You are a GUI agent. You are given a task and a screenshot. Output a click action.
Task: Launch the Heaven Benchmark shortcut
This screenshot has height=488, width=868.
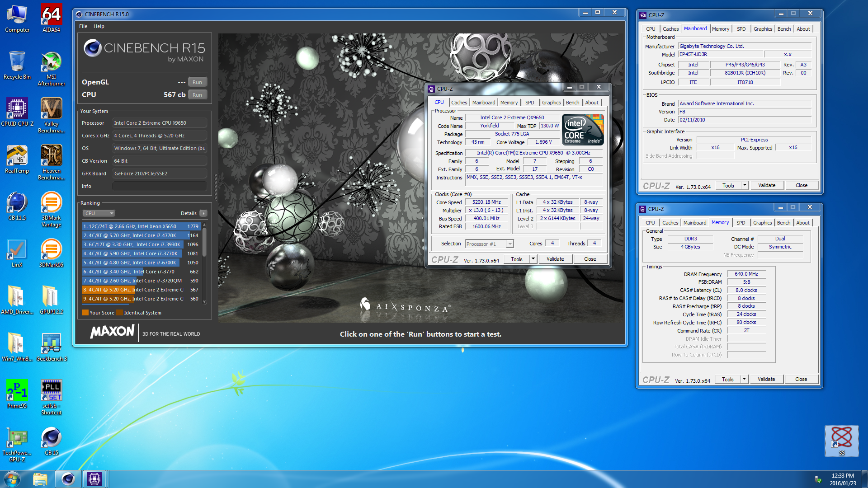[x=51, y=163]
